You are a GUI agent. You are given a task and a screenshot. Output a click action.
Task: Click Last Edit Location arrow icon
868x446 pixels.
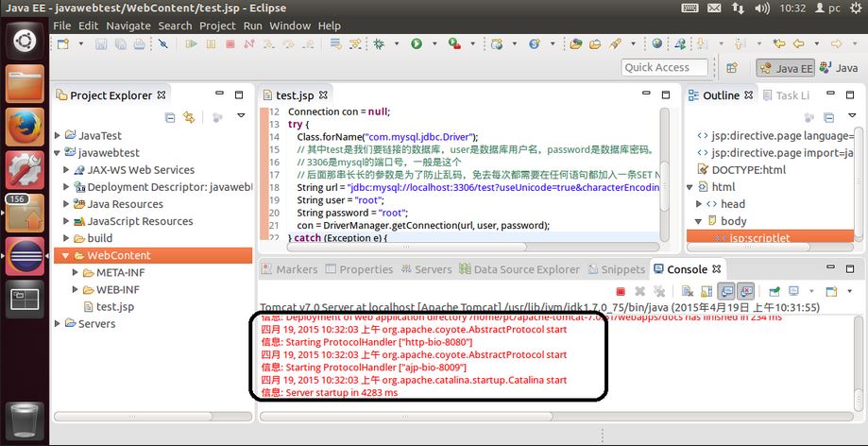tap(779, 43)
